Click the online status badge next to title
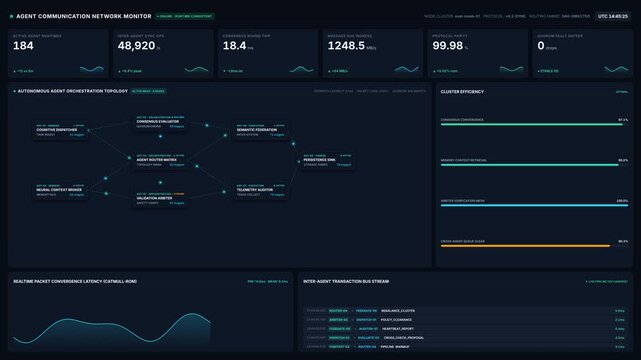This screenshot has width=641, height=360. click(x=185, y=16)
